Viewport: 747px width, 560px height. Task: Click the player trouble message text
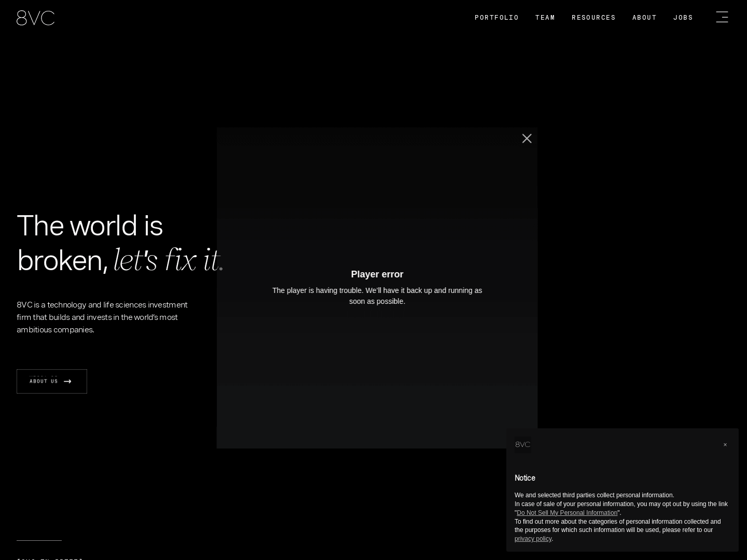tap(377, 296)
